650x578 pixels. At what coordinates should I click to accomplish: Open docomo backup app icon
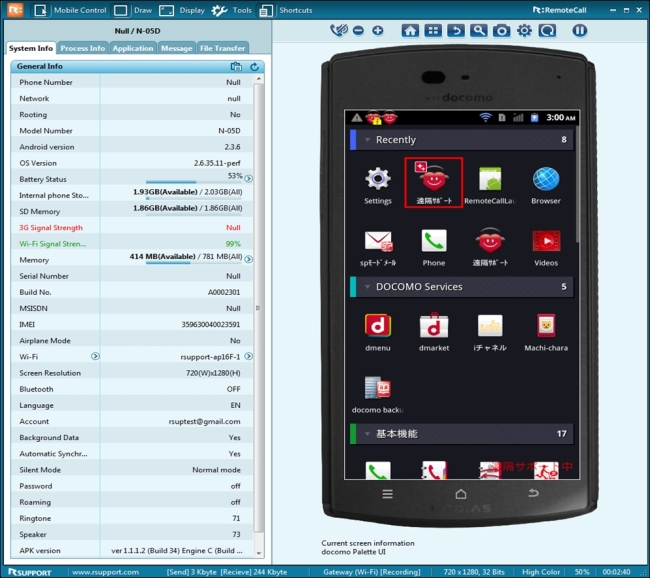pos(378,395)
